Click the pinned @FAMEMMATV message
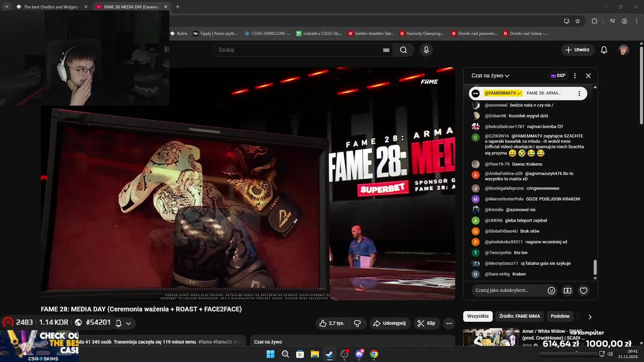 [528, 94]
